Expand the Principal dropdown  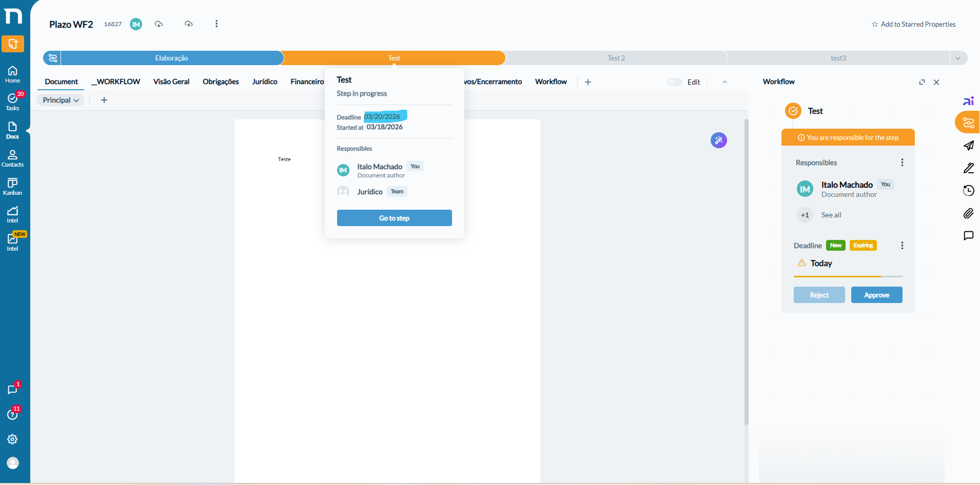(61, 100)
